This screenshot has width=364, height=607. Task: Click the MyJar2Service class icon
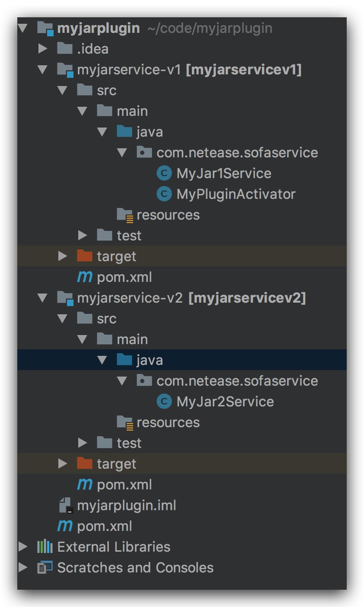(164, 402)
